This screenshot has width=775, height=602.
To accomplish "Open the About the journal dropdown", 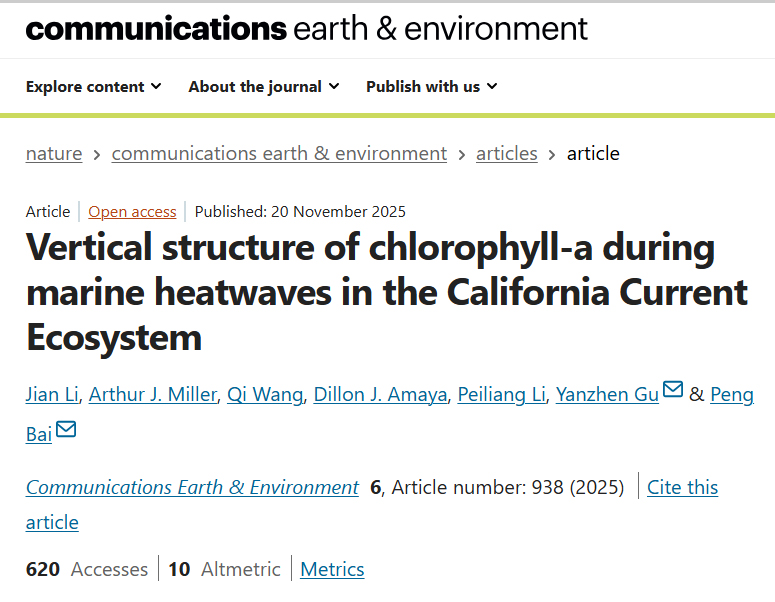I will click(264, 87).
